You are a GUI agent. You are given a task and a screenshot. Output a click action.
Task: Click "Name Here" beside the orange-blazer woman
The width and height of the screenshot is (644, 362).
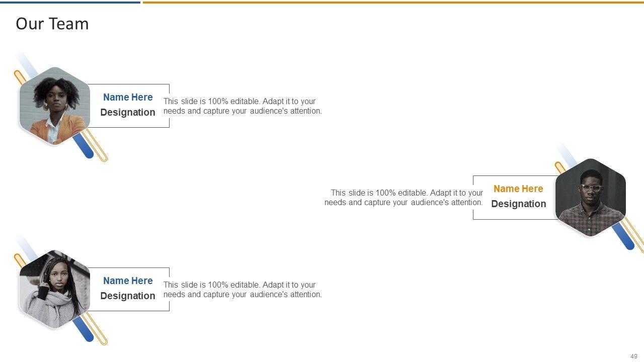(128, 97)
